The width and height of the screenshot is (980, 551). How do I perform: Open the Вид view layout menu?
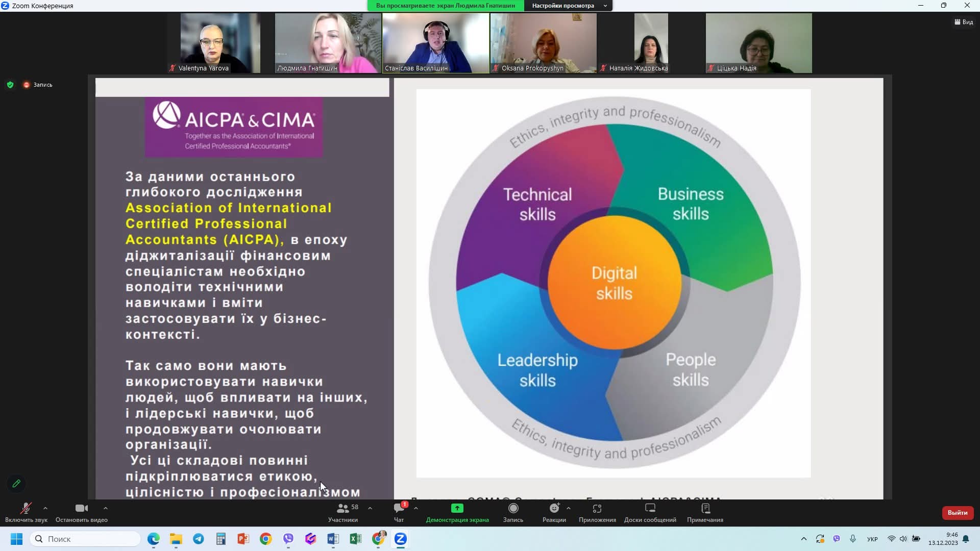click(964, 22)
